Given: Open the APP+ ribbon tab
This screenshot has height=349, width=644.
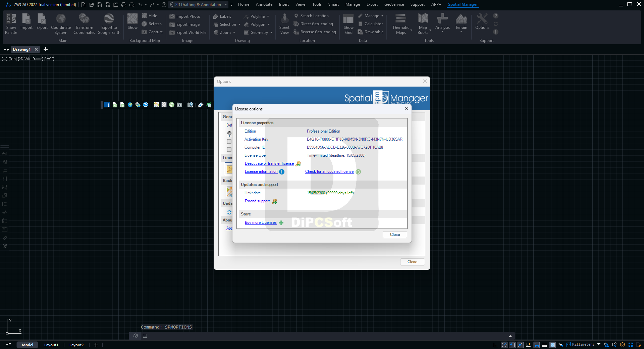Looking at the screenshot, I should (436, 4).
